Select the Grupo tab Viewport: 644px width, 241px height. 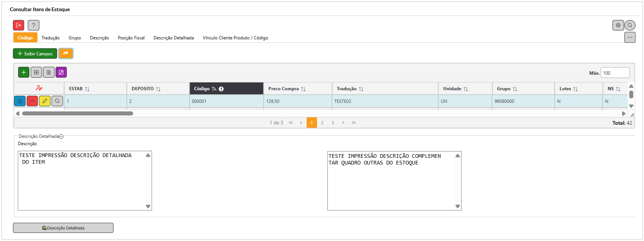point(75,38)
